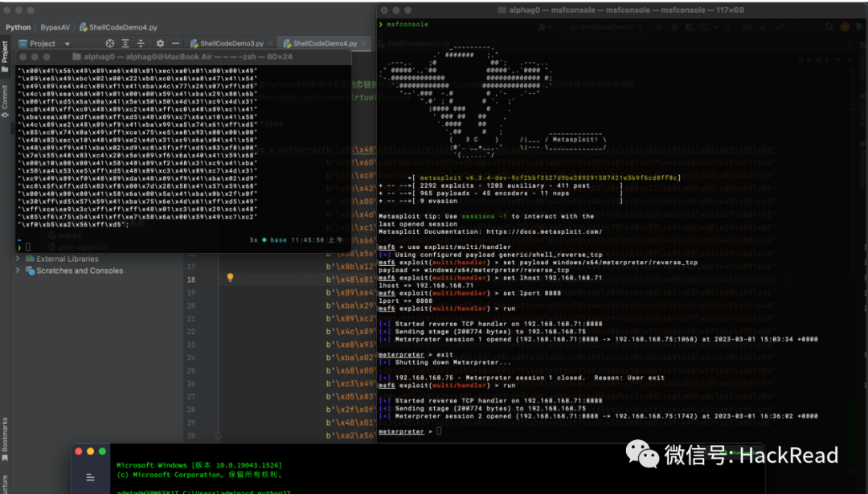Click the locate-file crosshair icon in Project panel
The image size is (868, 494).
click(x=109, y=43)
